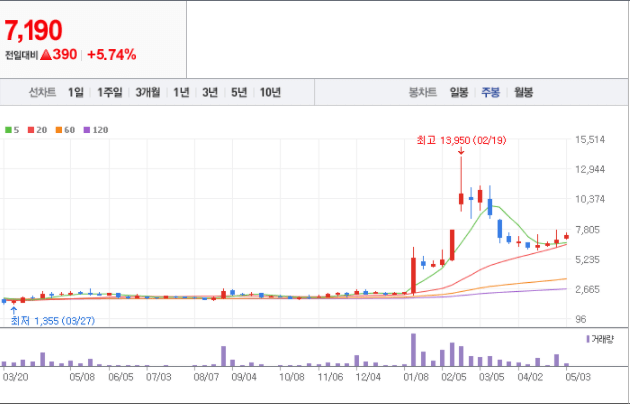Image resolution: width=630 pixels, height=404 pixels.
Task: Click the red up triangle beside 390
Action: pyautogui.click(x=46, y=55)
